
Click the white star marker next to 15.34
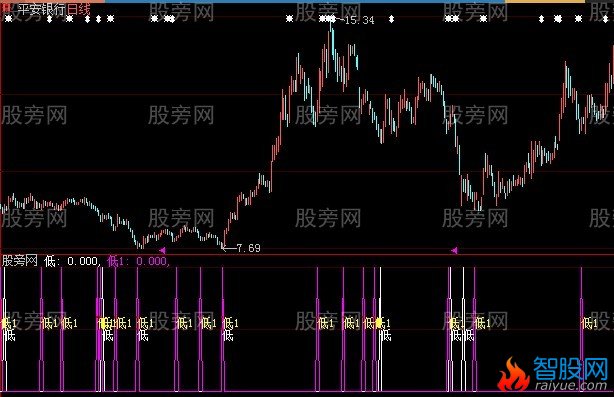pyautogui.click(x=332, y=18)
